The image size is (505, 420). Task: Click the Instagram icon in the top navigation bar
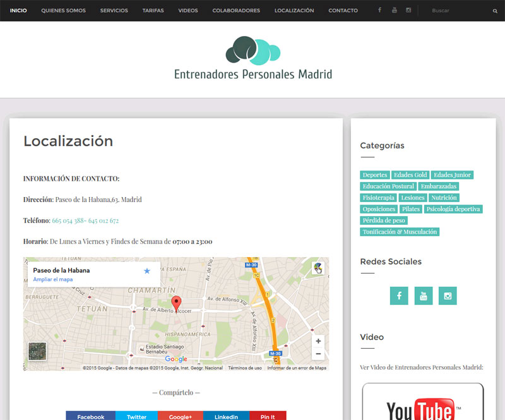coord(408,11)
